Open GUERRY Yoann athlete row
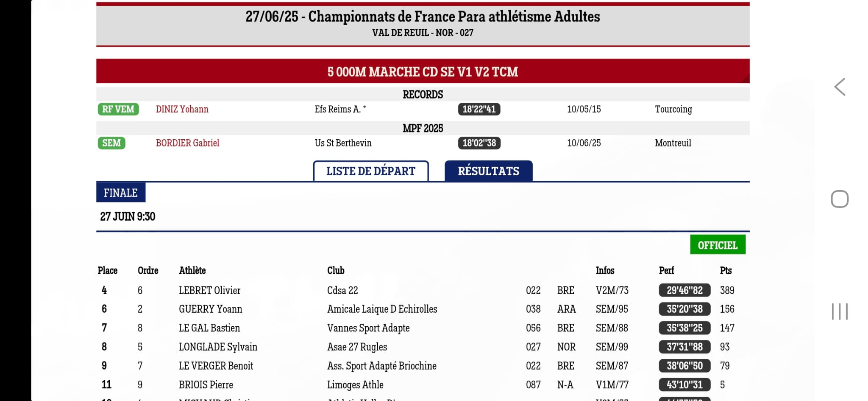This screenshot has width=868, height=401. (x=423, y=309)
